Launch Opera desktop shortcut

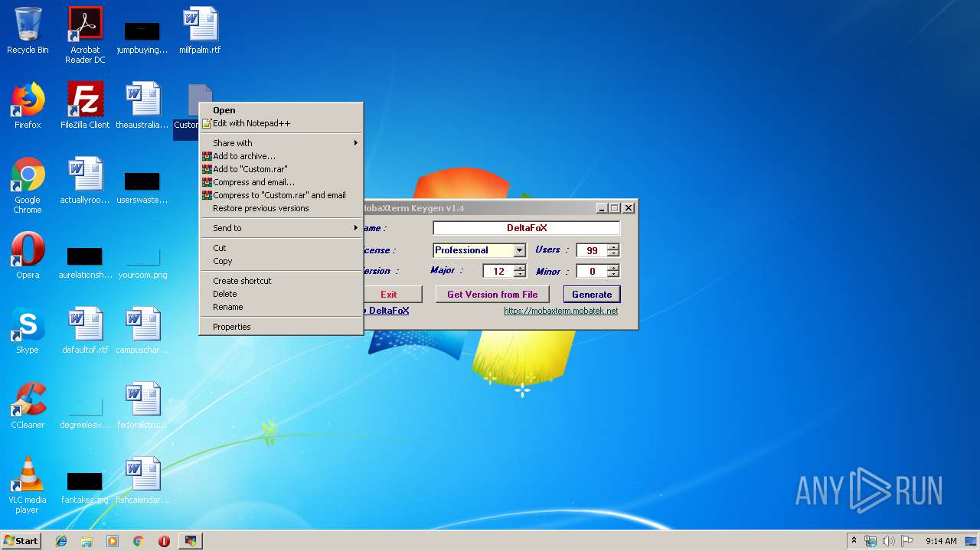pos(28,256)
